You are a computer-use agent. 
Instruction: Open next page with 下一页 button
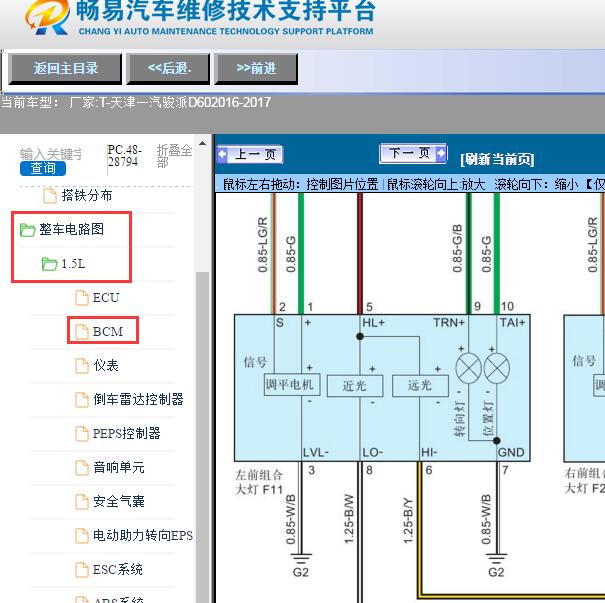point(413,154)
